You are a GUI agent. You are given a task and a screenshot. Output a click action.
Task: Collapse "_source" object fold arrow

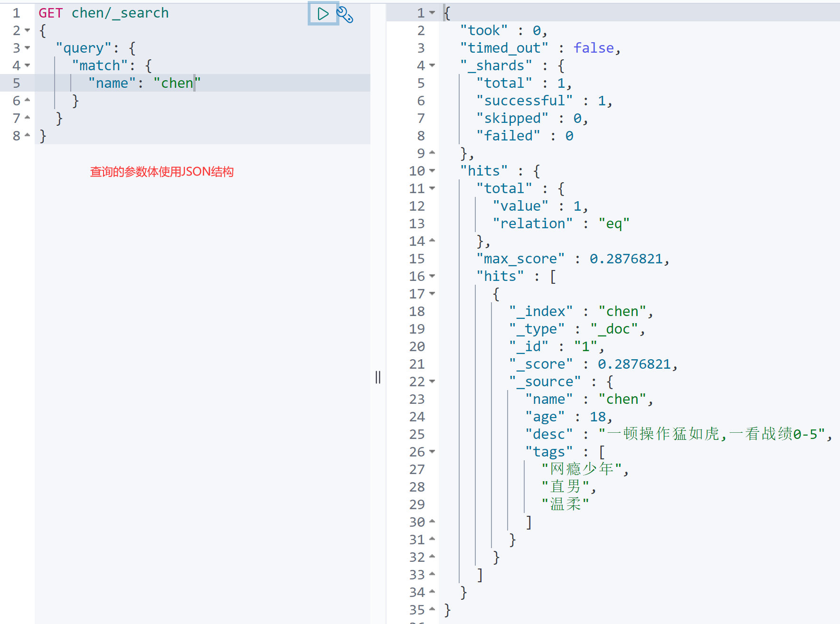tap(432, 382)
